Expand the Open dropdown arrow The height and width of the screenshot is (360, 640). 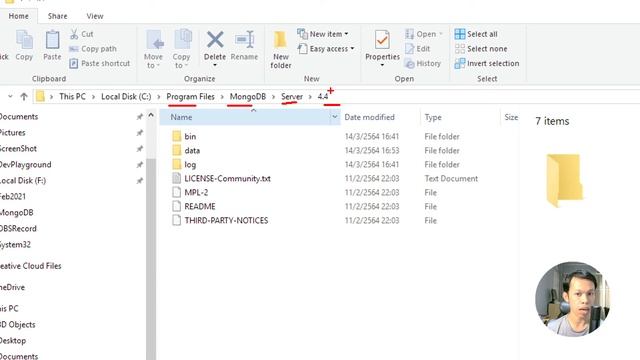click(x=441, y=34)
